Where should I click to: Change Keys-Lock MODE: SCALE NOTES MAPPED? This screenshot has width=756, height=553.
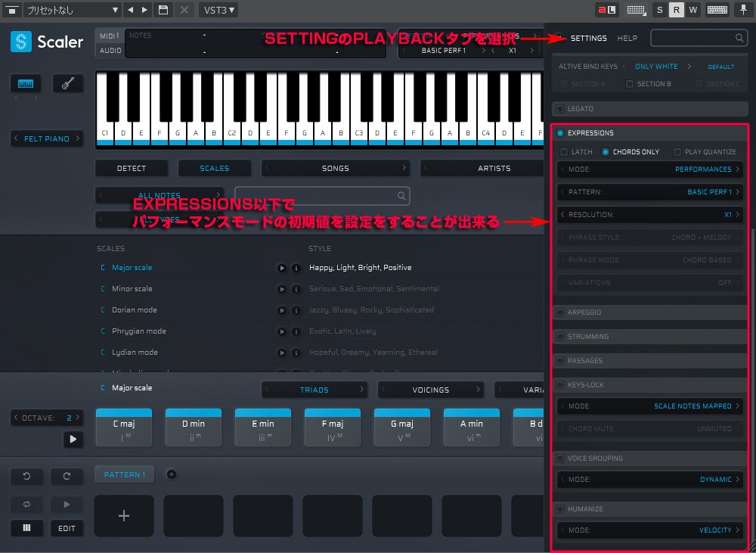[x=649, y=406]
